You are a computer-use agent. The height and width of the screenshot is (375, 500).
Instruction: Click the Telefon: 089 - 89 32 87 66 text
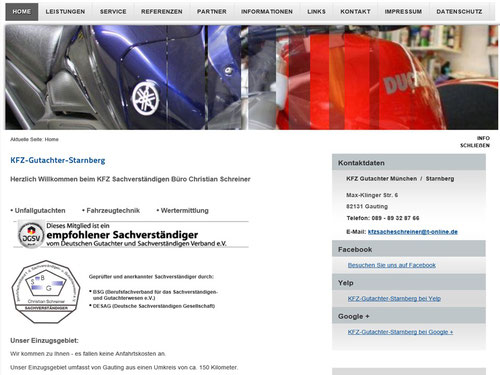coord(383,218)
